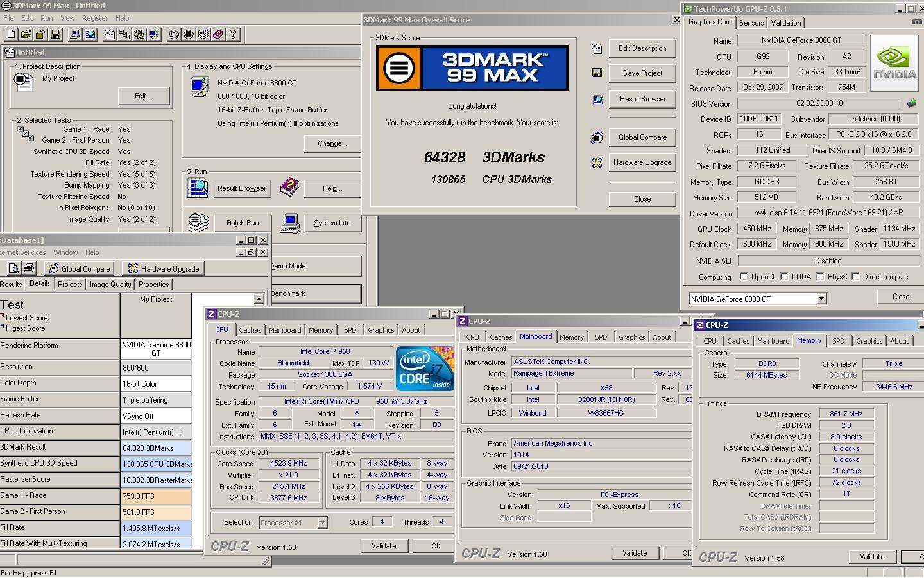This screenshot has width=924, height=578.
Task: Click the scroll-up arrow in the Result Browser
Action: point(259,299)
